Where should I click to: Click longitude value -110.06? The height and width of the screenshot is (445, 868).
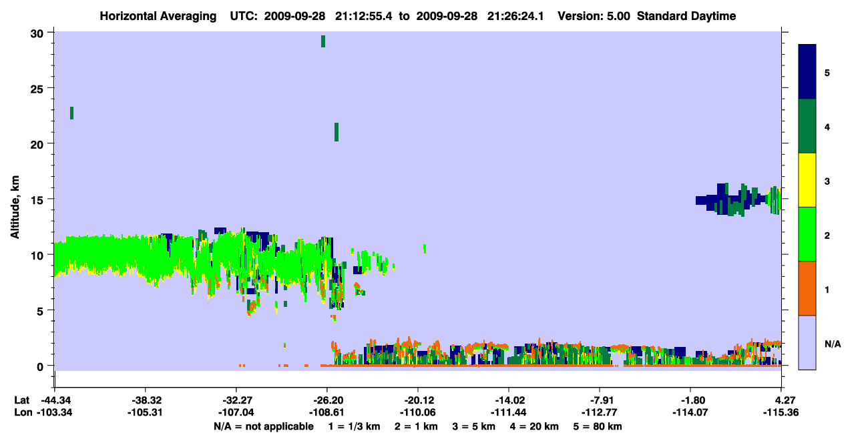417,412
